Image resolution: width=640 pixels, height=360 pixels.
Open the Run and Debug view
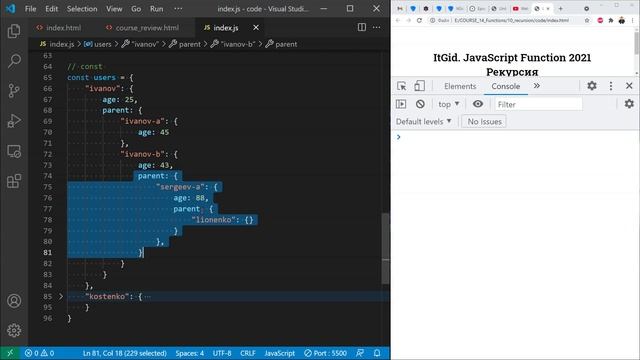tap(14, 121)
